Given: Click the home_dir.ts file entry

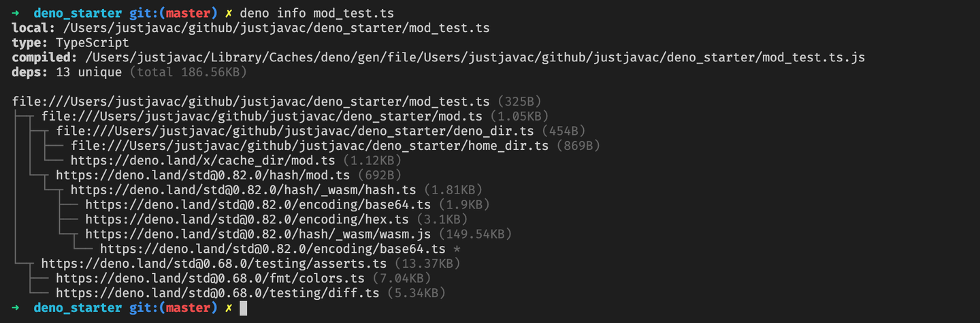Looking at the screenshot, I should (310, 146).
